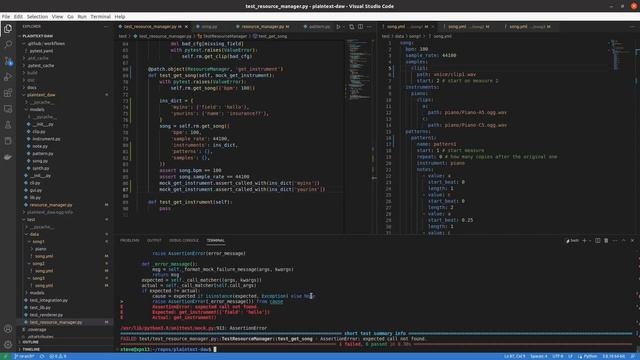
Task: Split the left editor to the right
Action: (x=360, y=27)
